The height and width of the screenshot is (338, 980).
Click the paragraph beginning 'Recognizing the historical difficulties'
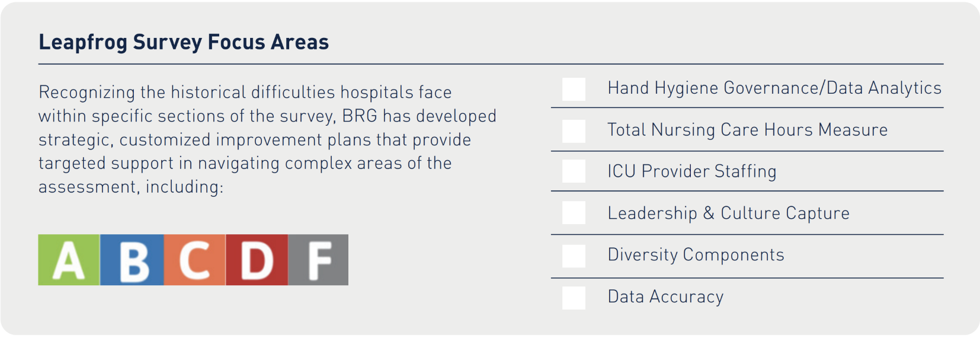[267, 139]
